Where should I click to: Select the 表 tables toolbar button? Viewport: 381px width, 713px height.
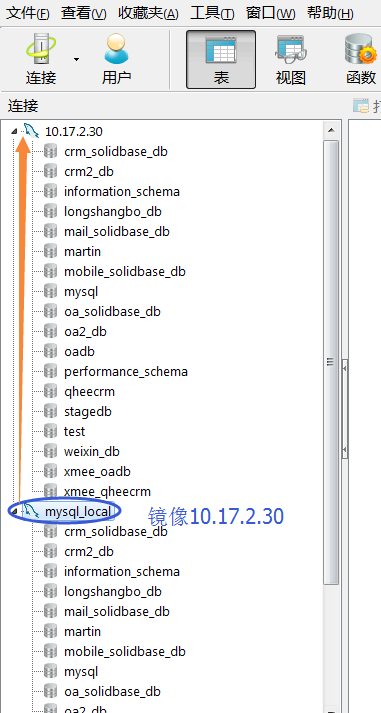pyautogui.click(x=221, y=59)
